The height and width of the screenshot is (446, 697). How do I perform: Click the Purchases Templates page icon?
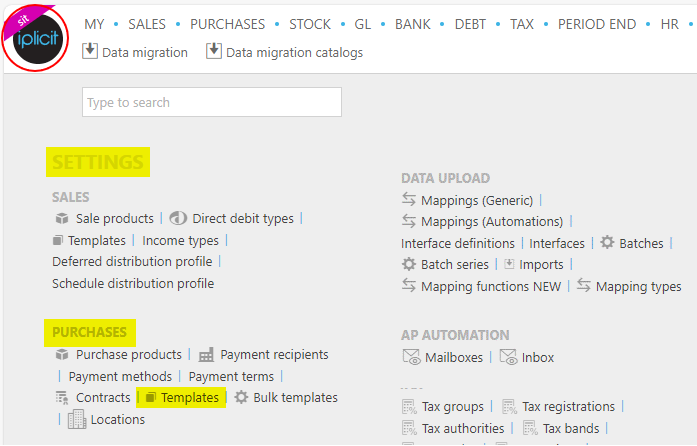[x=151, y=397]
